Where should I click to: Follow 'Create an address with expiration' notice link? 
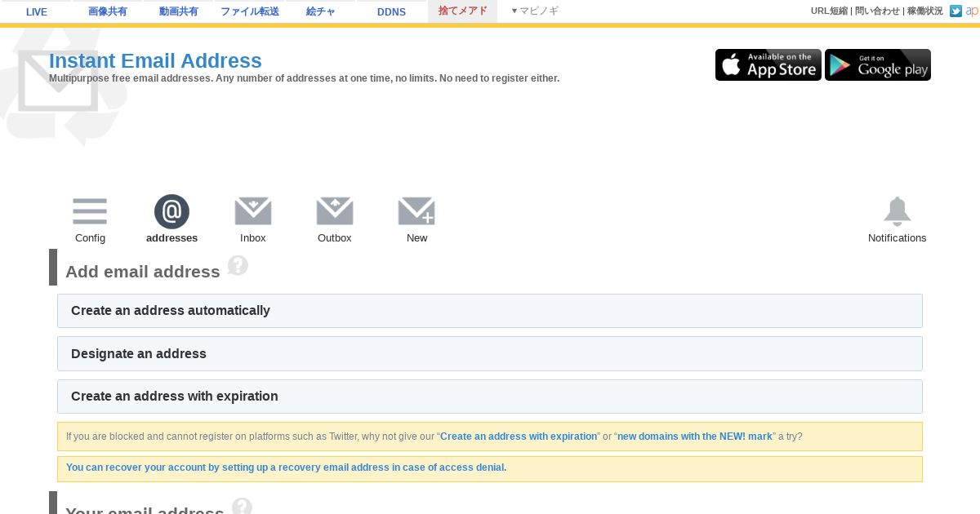click(519, 436)
